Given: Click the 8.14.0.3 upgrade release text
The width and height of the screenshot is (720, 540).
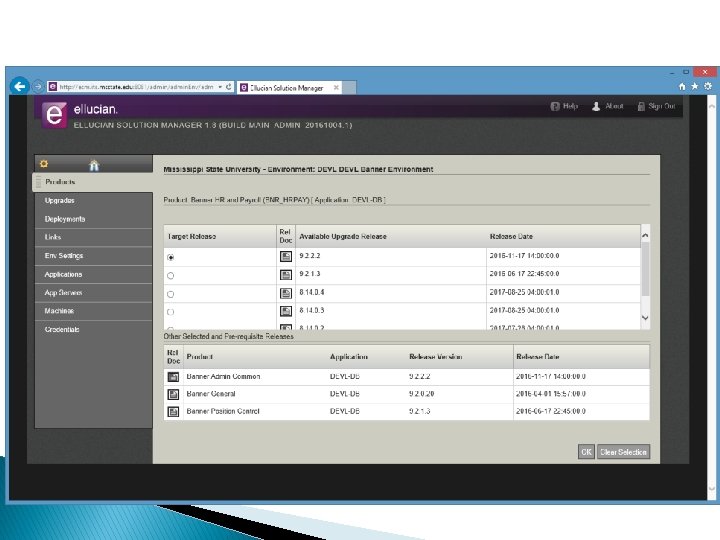Looking at the screenshot, I should pos(312,310).
